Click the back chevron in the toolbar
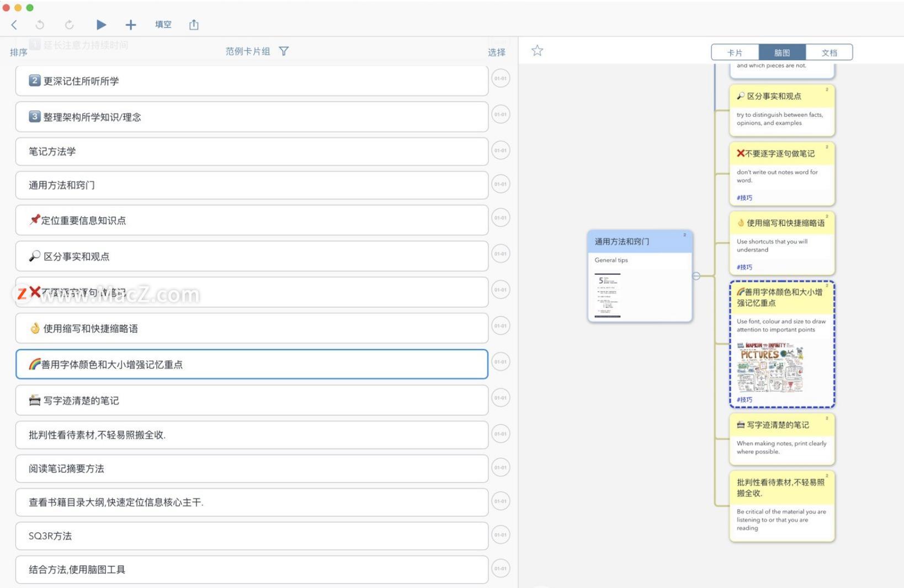This screenshot has width=904, height=588. tap(14, 25)
